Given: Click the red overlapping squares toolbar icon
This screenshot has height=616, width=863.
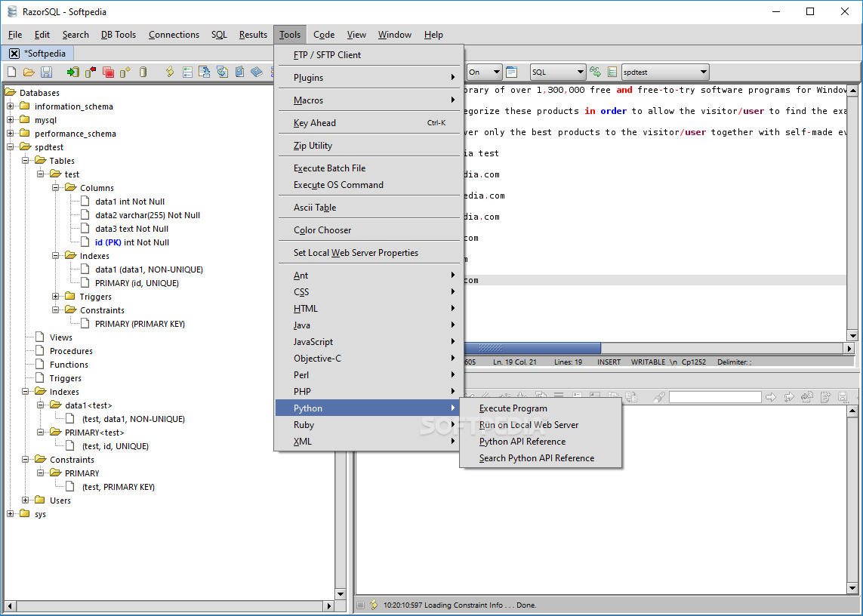Looking at the screenshot, I should click(109, 72).
